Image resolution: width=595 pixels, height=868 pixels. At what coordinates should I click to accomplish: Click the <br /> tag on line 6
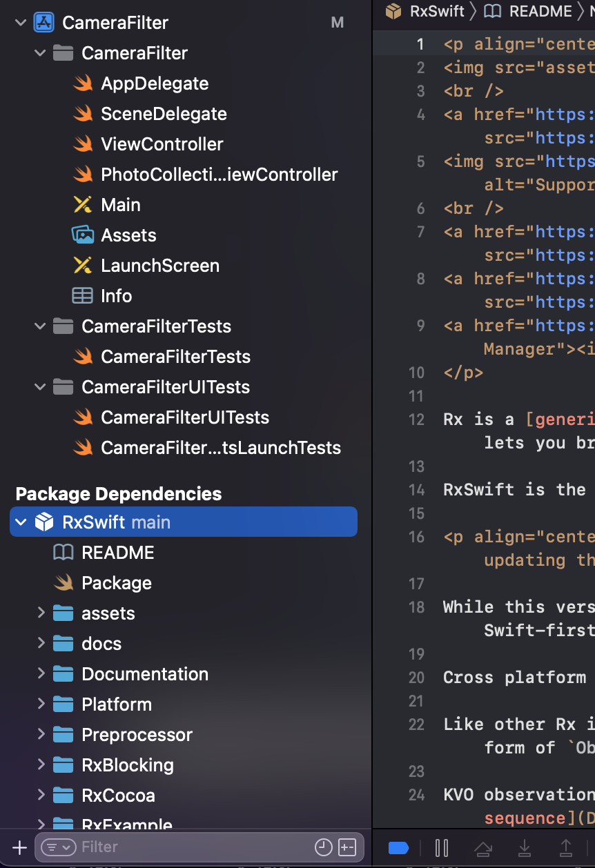474,208
